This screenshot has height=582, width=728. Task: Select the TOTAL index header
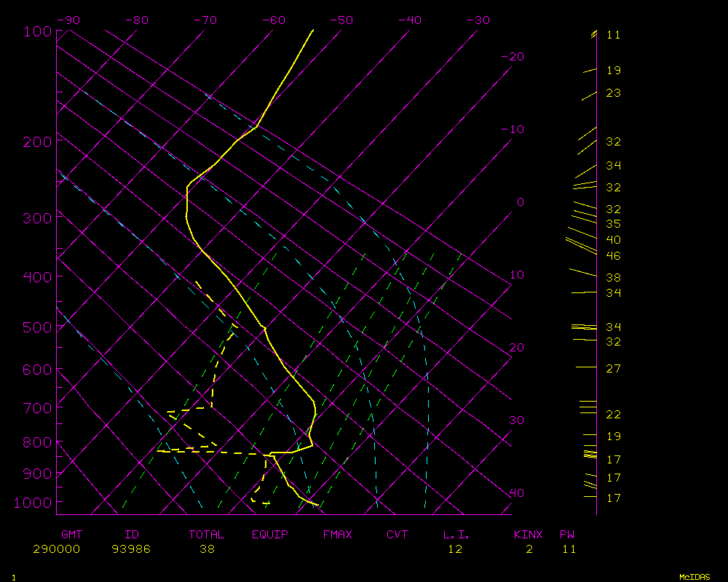point(207,535)
